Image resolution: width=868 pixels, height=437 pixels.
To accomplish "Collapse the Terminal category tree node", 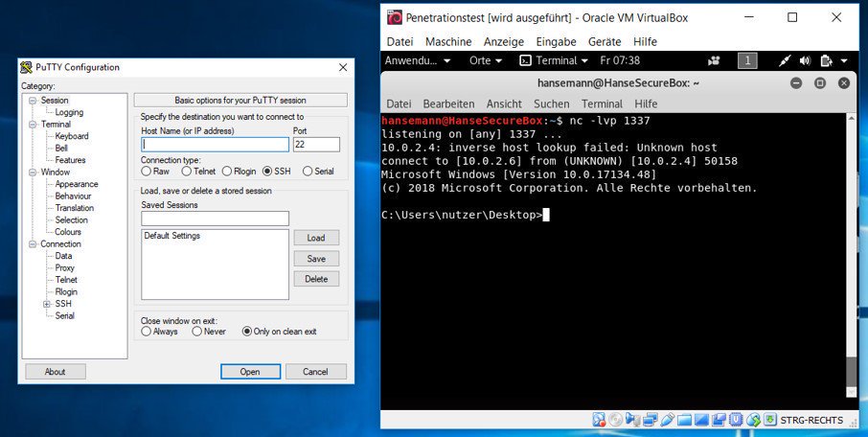I will (x=33, y=125).
